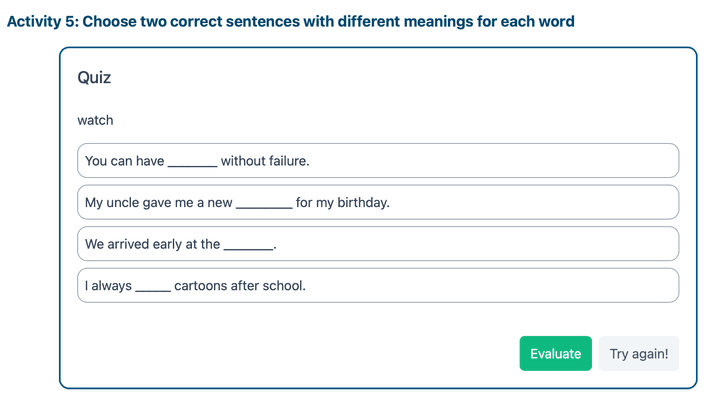Click the green Evaluate button

(x=555, y=354)
